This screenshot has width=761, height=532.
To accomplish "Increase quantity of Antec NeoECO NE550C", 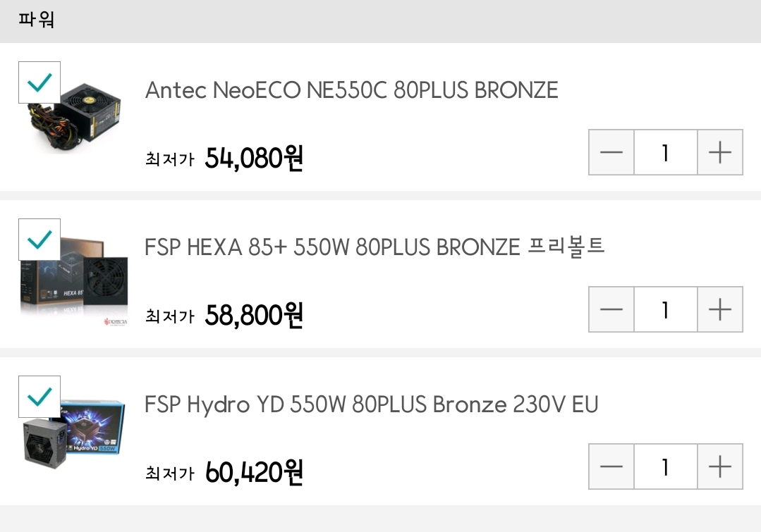I will 719,152.
